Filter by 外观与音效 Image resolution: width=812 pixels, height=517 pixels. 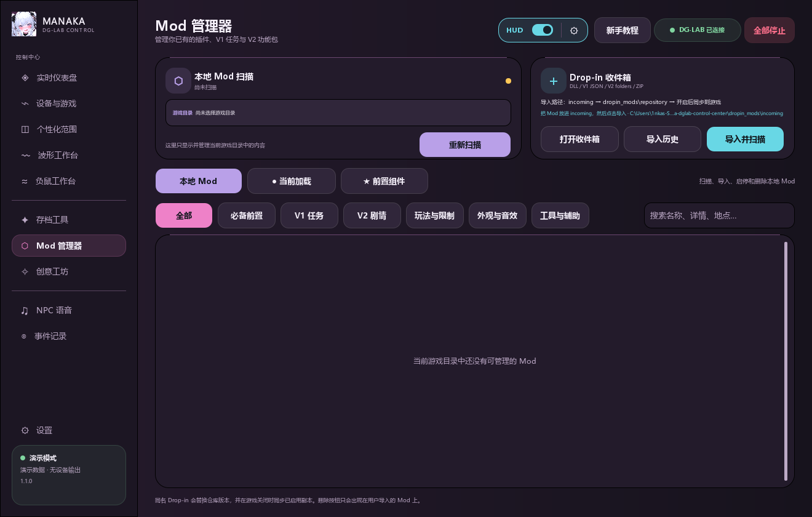tap(498, 215)
